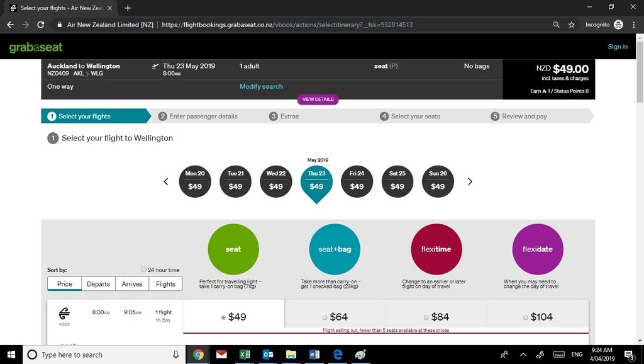The image size is (644, 364).
Task: Open the notification action center
Action: (629, 355)
